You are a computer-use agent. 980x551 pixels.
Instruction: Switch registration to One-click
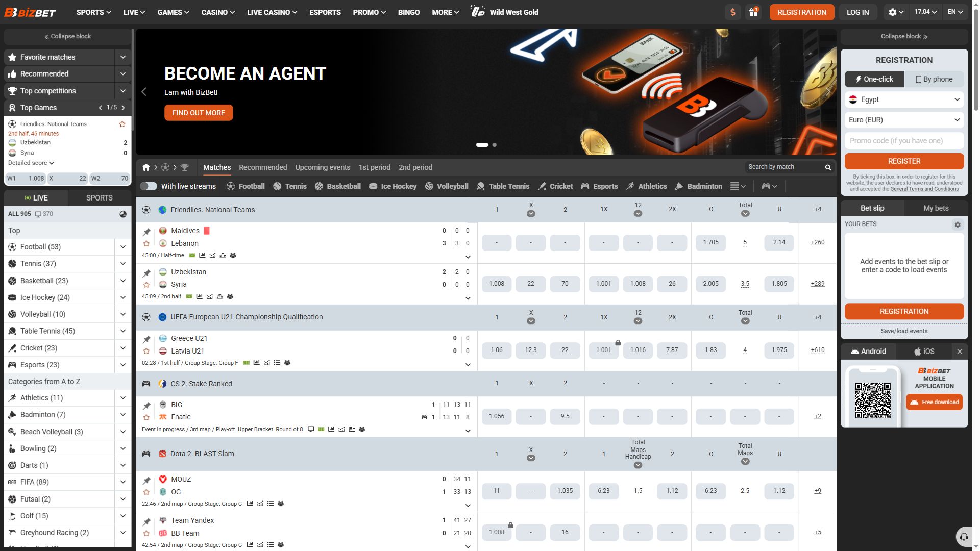click(x=874, y=79)
